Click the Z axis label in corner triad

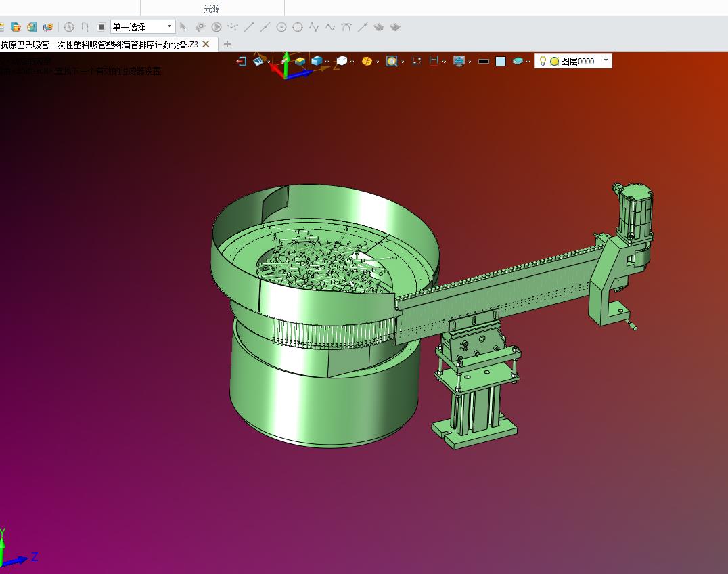coord(34,557)
